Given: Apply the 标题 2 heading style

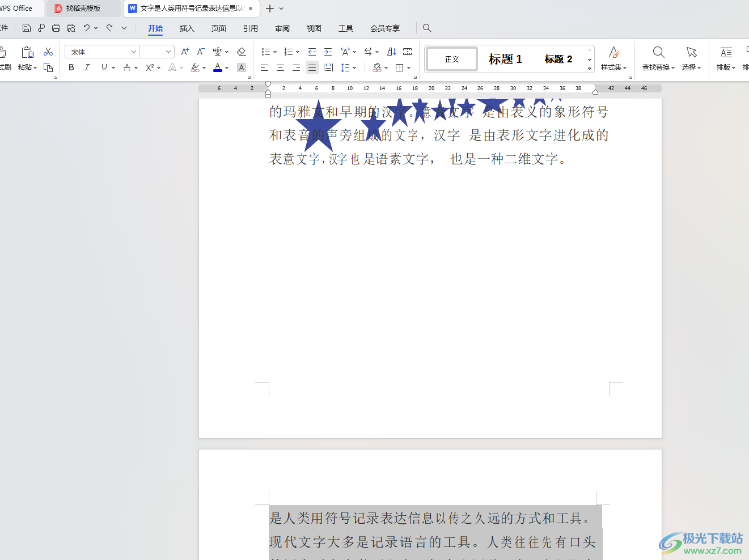Looking at the screenshot, I should click(x=558, y=59).
